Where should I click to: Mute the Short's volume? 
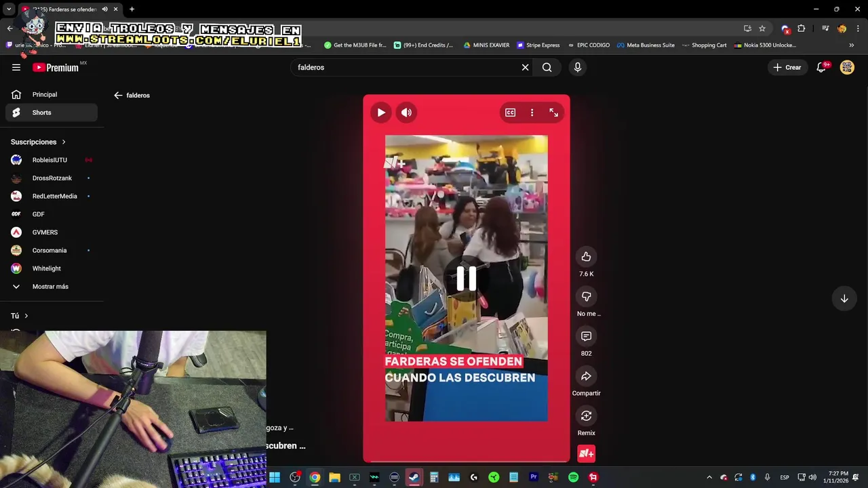pos(406,113)
